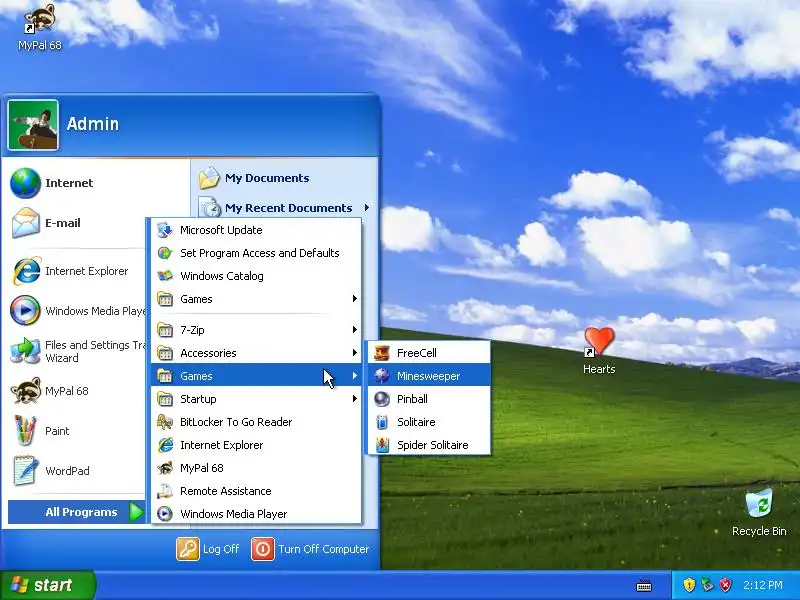Click the start button on the taskbar
The image size is (800, 600).
[x=47, y=585]
